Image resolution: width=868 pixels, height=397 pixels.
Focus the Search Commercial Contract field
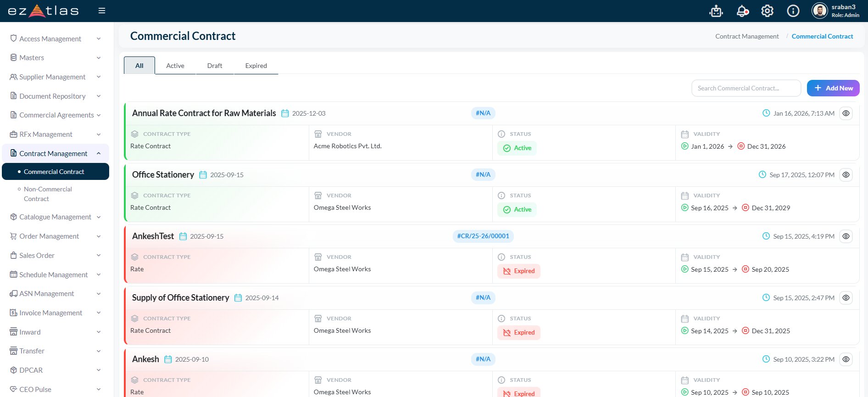pos(746,88)
